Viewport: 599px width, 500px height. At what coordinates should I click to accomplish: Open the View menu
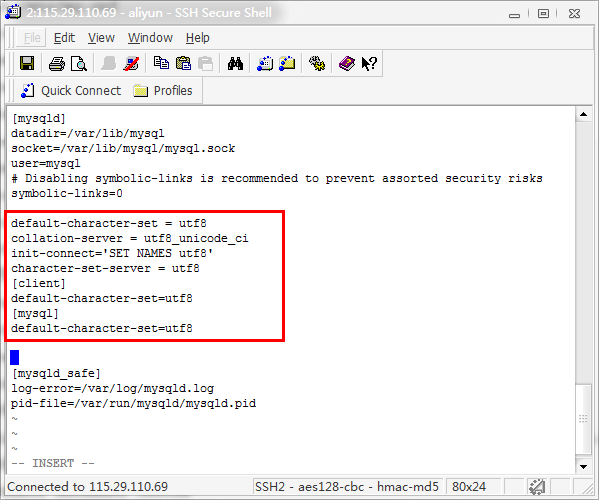click(101, 38)
